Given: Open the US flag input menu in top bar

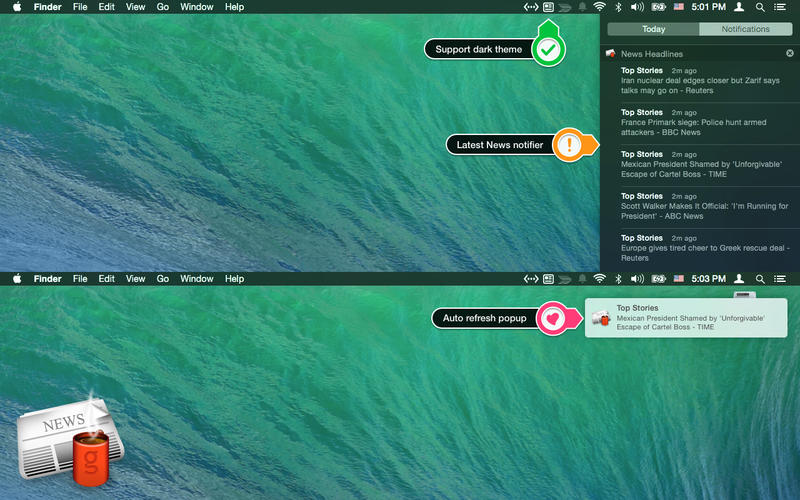Looking at the screenshot, I should pyautogui.click(x=678, y=7).
